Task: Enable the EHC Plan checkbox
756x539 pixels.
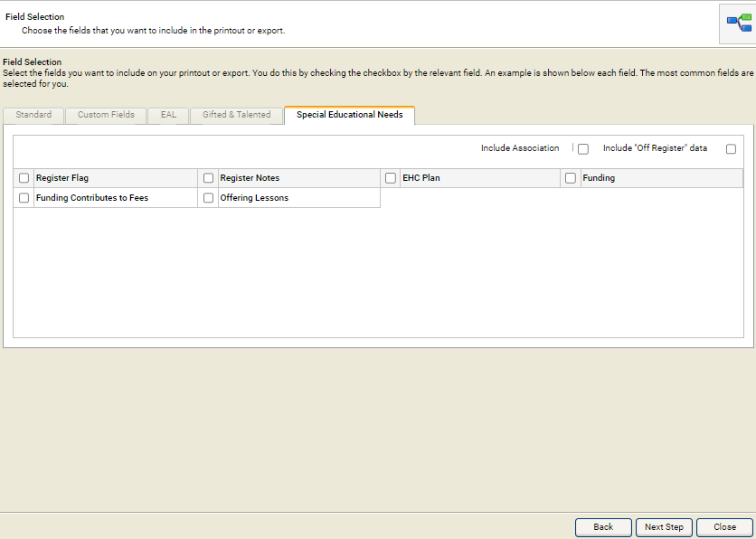Action: point(391,178)
